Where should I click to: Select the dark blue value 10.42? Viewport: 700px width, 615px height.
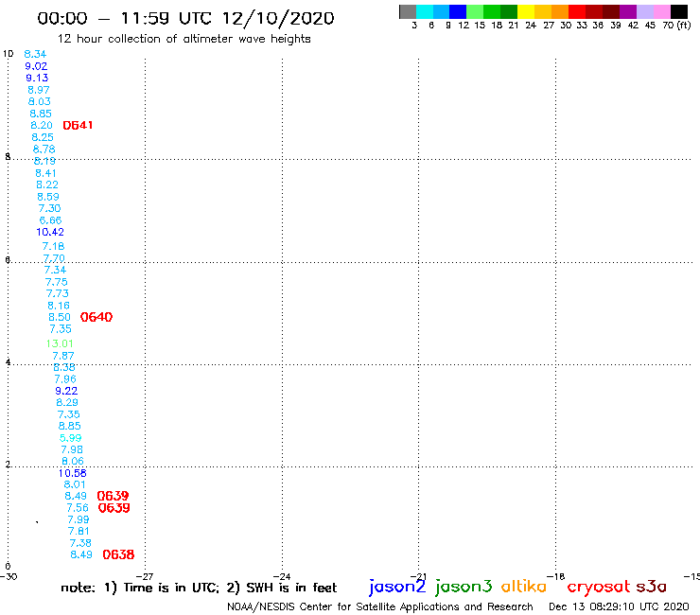pyautogui.click(x=50, y=232)
